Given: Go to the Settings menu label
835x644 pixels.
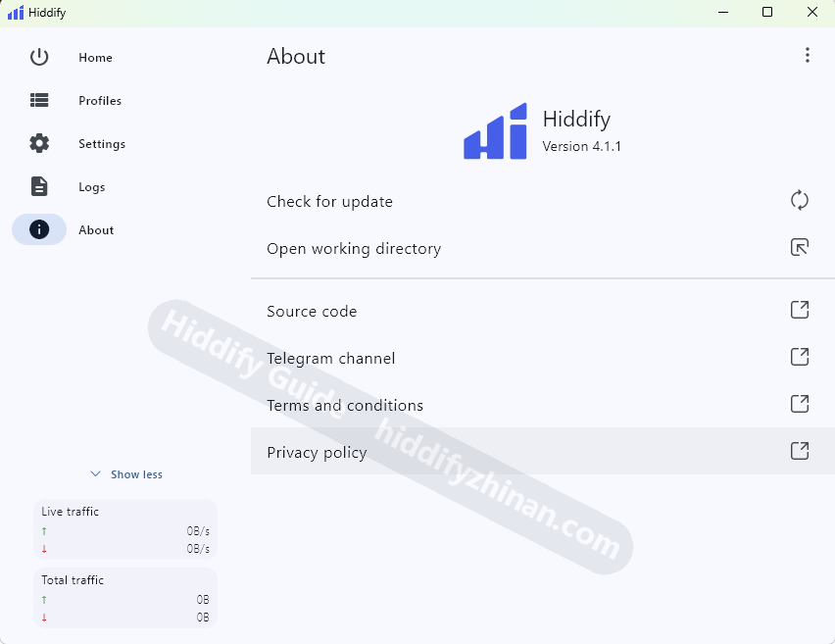Looking at the screenshot, I should click(102, 144).
